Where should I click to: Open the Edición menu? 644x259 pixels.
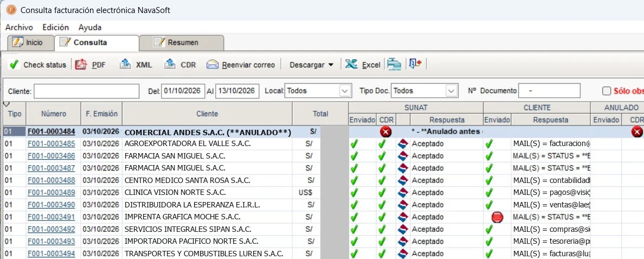[x=55, y=27]
